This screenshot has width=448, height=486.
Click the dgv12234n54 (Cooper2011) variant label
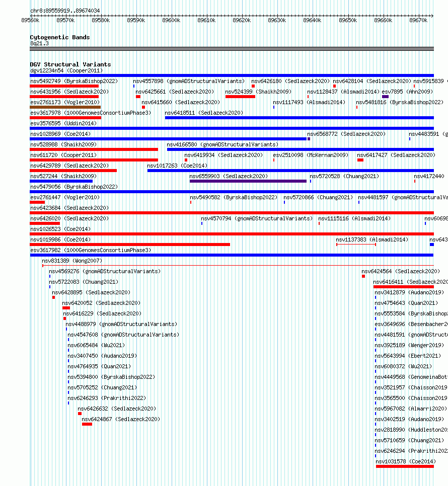[x=66, y=70]
